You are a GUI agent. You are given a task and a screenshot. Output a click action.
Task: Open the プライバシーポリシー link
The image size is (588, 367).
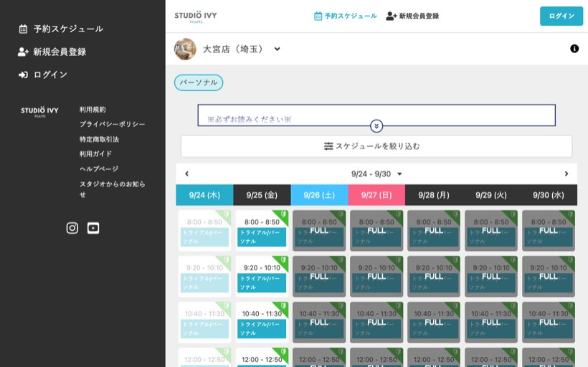112,124
